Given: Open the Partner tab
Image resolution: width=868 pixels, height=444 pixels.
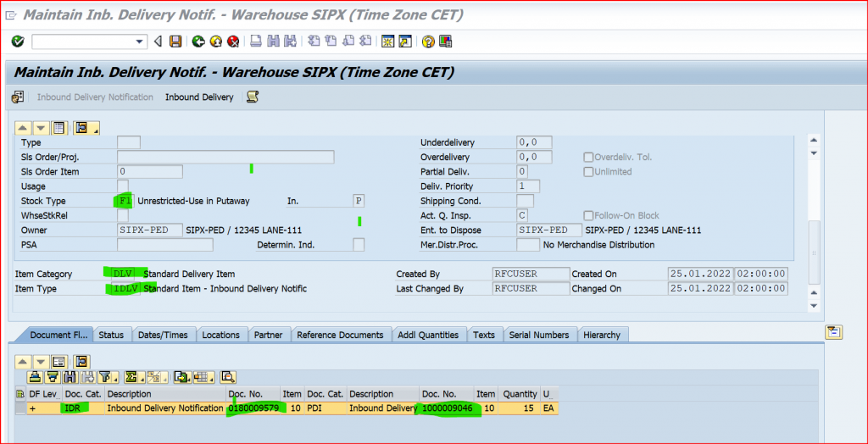Looking at the screenshot, I should point(268,335).
